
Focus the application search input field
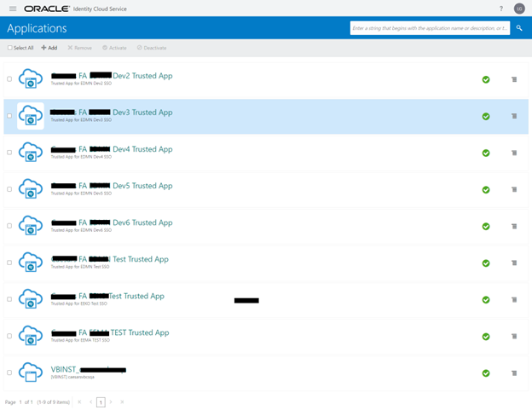tap(430, 28)
